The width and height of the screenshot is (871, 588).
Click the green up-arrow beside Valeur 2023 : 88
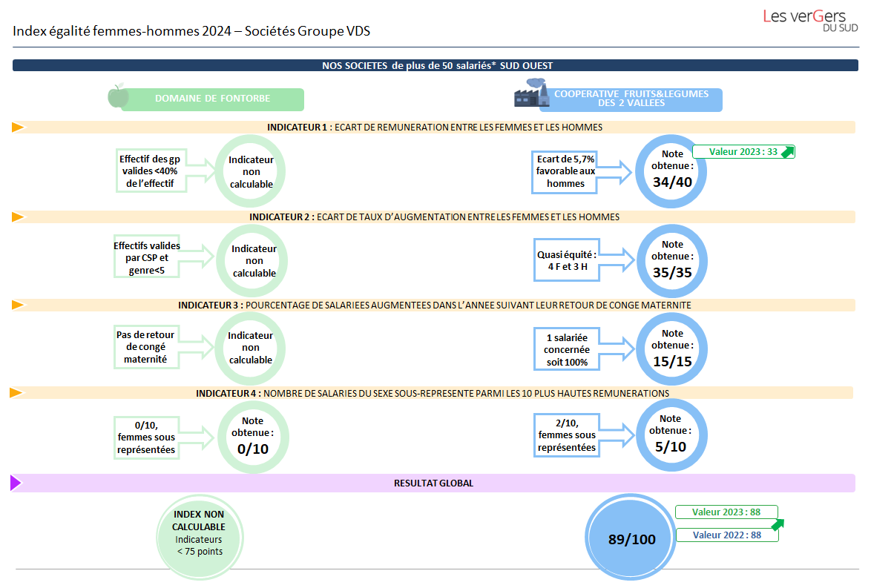(778, 524)
